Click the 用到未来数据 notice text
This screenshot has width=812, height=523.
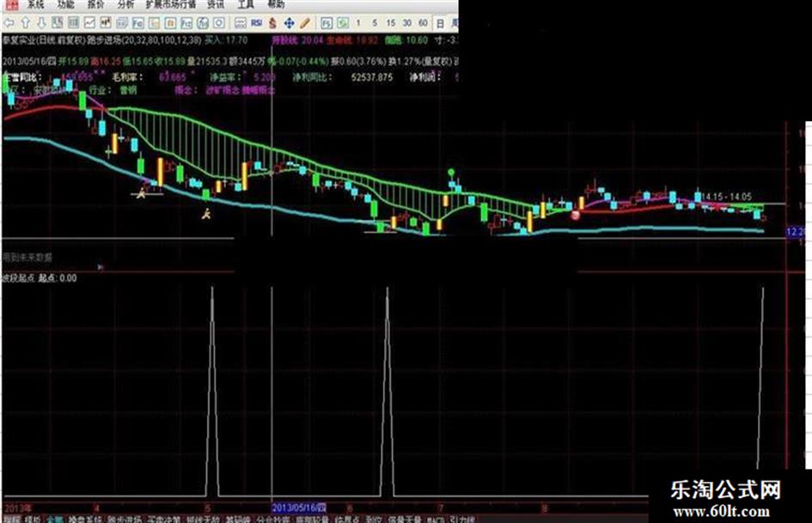pos(27,257)
